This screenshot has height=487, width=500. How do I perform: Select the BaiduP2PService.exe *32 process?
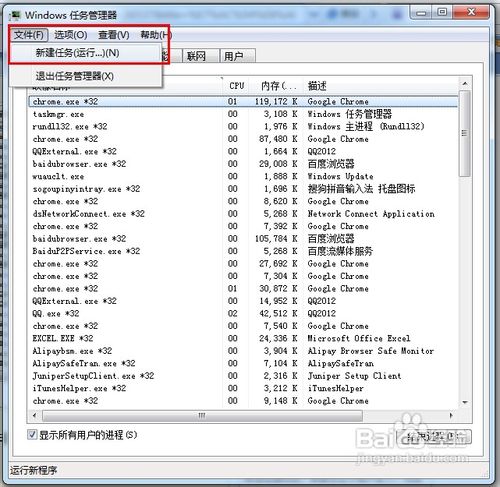click(243, 251)
